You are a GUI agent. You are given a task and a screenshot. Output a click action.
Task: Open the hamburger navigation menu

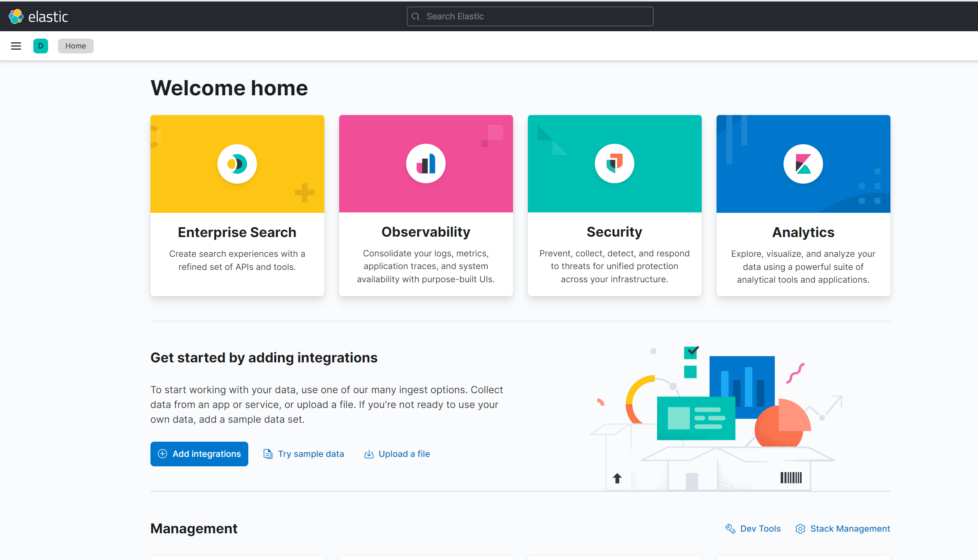16,46
